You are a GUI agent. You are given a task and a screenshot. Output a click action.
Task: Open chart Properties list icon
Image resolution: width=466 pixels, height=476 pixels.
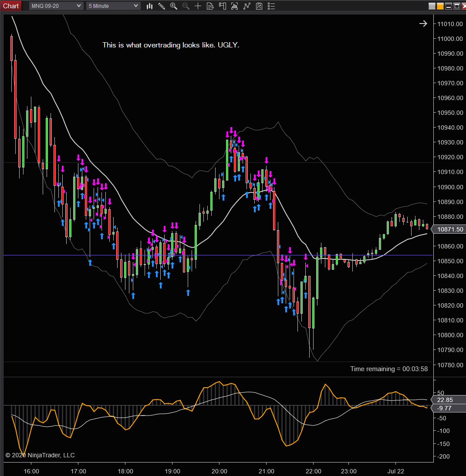click(x=271, y=6)
